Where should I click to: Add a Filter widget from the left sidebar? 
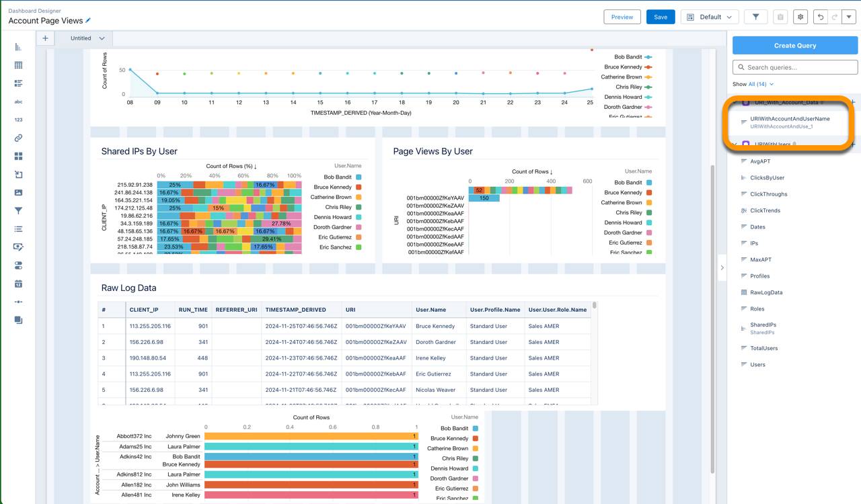pyautogui.click(x=18, y=211)
